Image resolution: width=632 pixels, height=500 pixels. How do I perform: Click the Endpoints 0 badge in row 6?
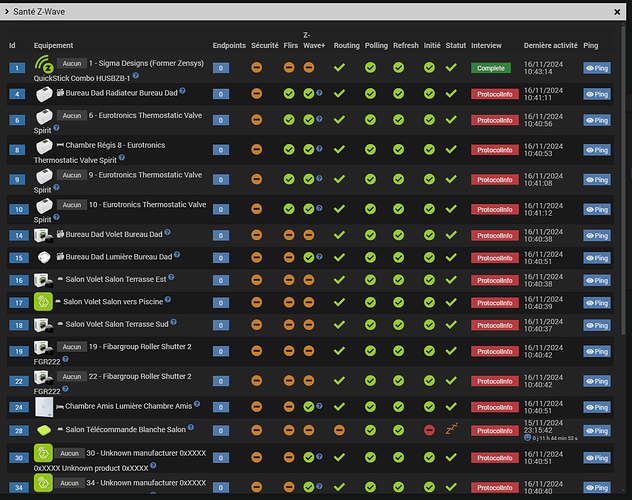(221, 120)
